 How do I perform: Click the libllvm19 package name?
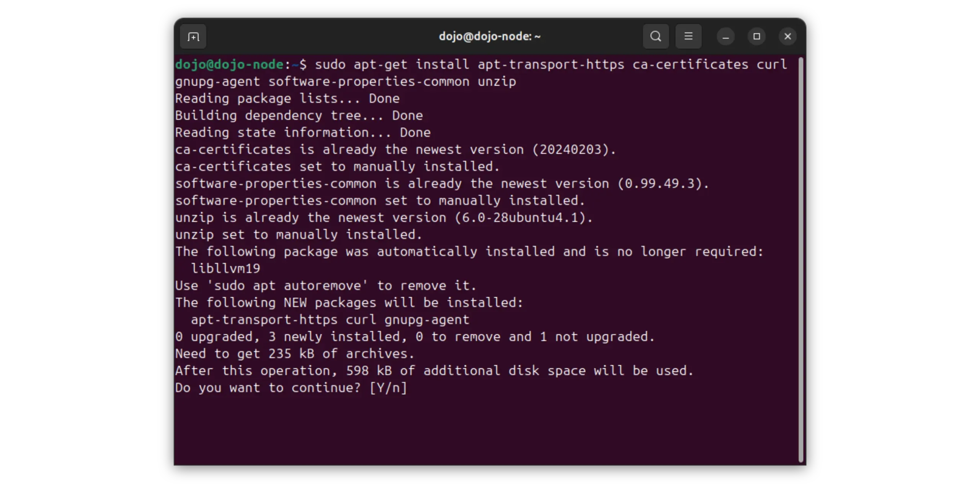(x=226, y=268)
